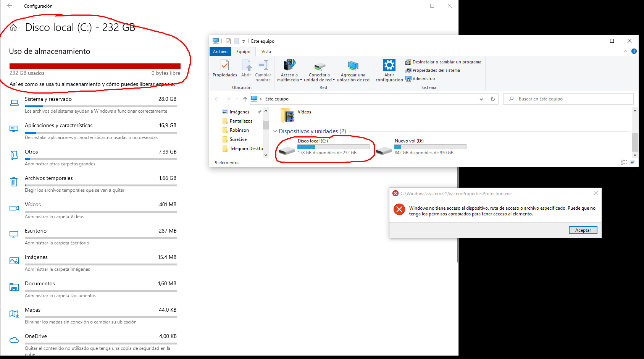
Task: Click Cambiar nombre ribbon icon
Action: pyautogui.click(x=263, y=65)
